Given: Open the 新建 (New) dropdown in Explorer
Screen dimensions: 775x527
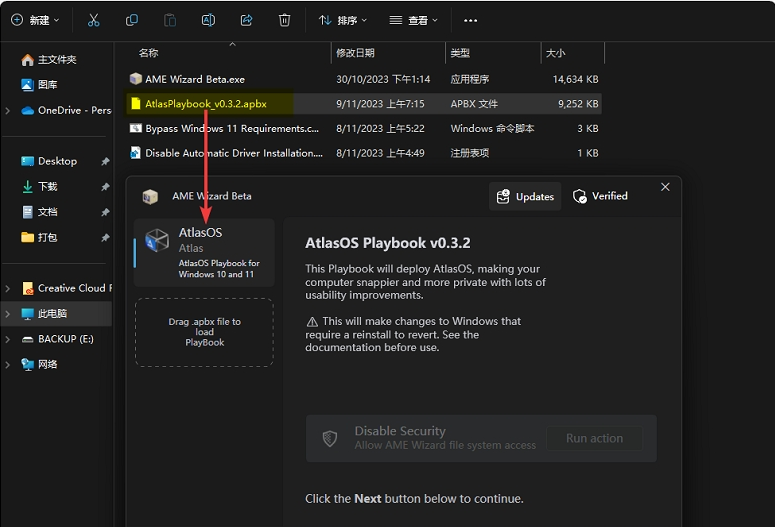Looking at the screenshot, I should click(35, 20).
